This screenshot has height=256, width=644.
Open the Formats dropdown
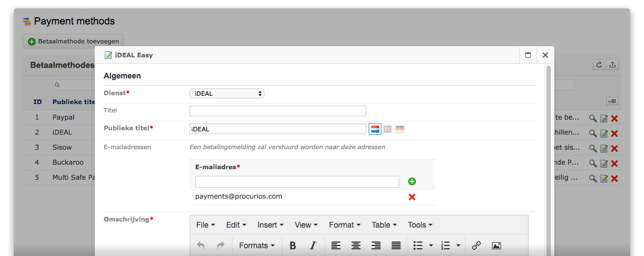(257, 245)
